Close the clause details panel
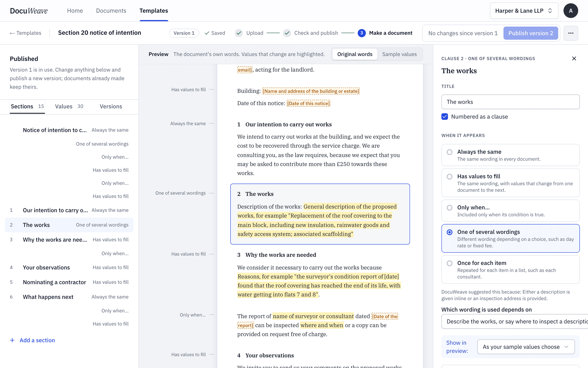Screen dimensions: 588x368 pos(574,58)
